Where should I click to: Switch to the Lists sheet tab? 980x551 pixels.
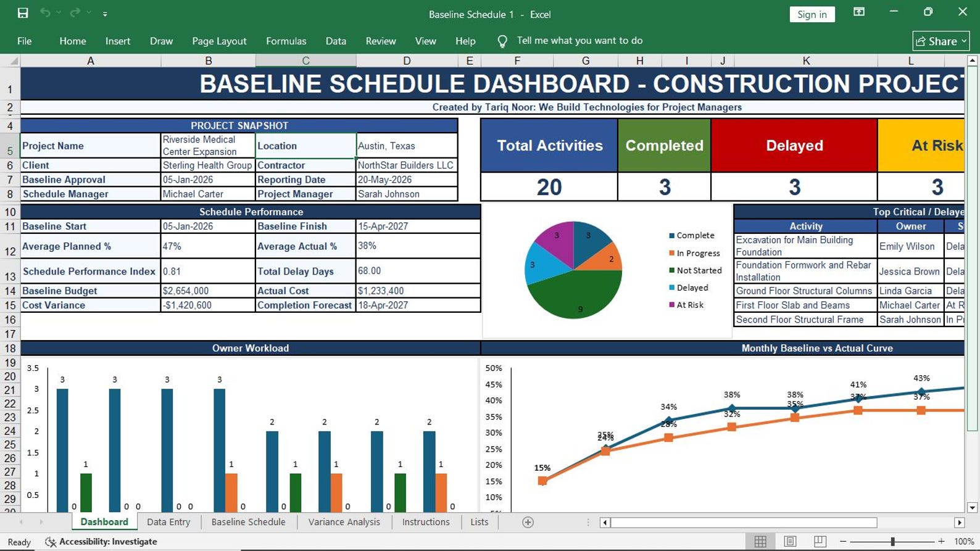pyautogui.click(x=479, y=522)
